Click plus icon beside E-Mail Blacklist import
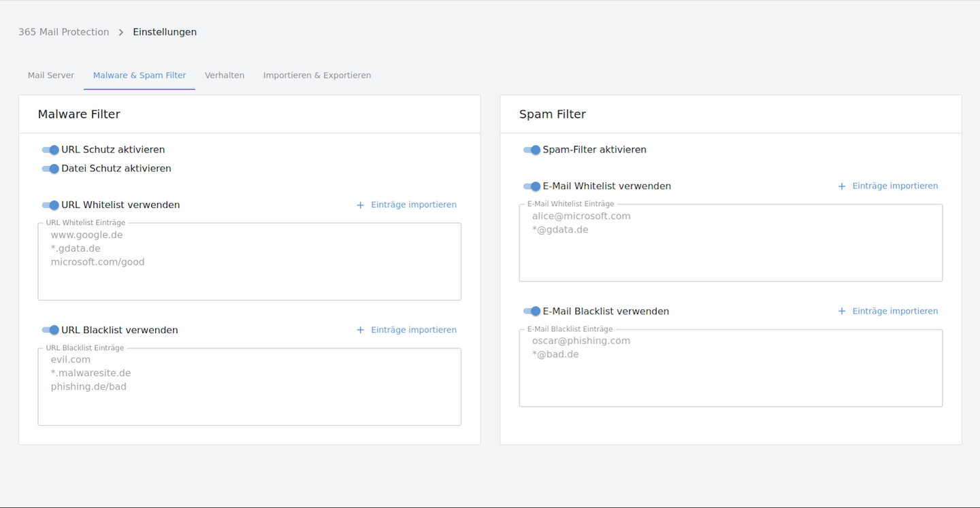 (842, 311)
